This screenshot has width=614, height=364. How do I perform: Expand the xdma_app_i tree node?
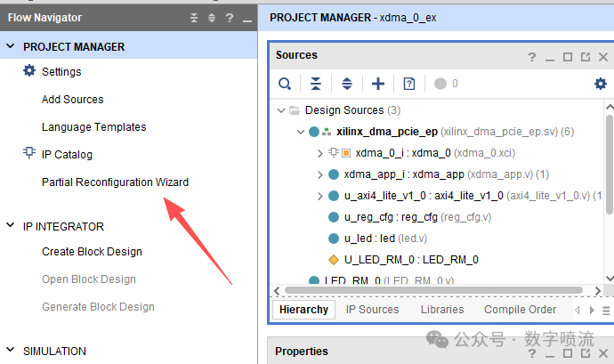320,174
